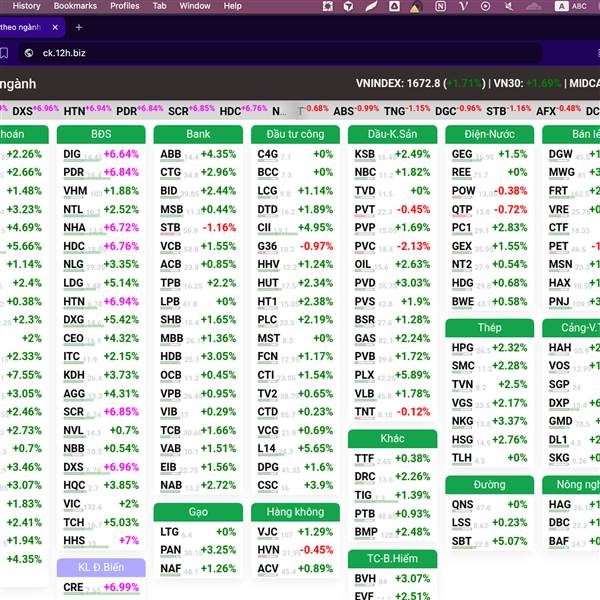600x600 pixels.
Task: Click the play circle menu bar icon
Action: pos(485,6)
